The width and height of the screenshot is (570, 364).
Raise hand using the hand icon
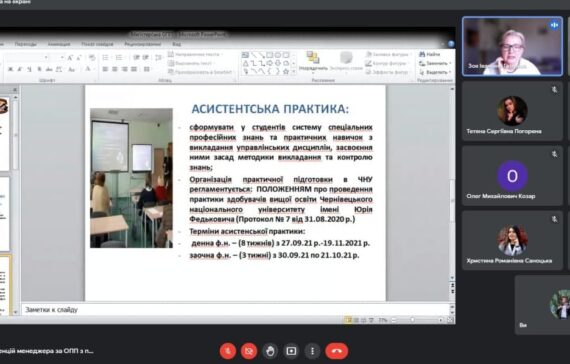(x=270, y=351)
